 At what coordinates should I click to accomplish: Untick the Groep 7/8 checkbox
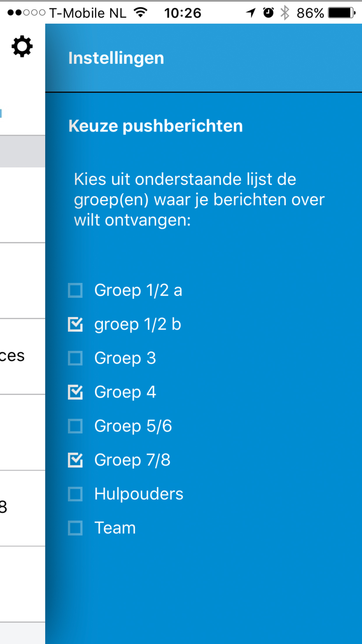75,460
